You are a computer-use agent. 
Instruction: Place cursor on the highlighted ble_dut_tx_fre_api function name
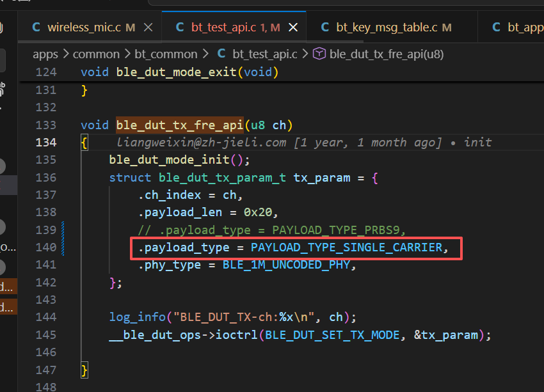(x=180, y=125)
